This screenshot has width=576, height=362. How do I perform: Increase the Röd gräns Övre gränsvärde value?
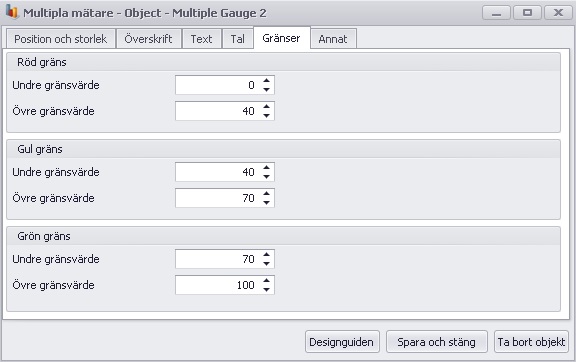pos(266,107)
